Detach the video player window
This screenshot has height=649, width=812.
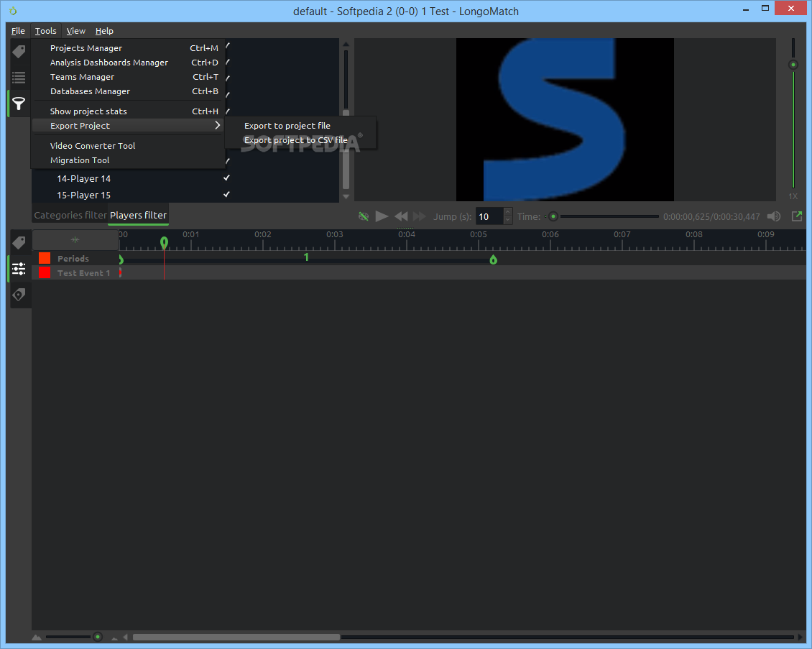(x=797, y=216)
